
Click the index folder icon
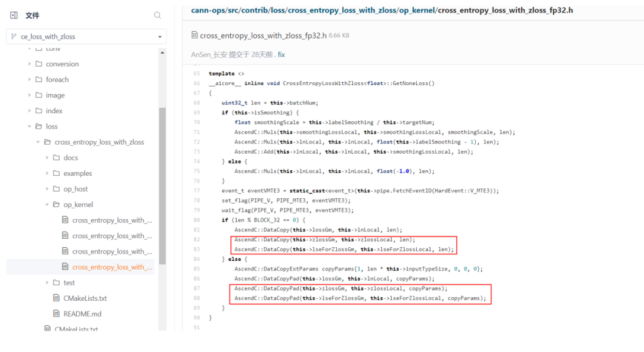click(x=39, y=110)
